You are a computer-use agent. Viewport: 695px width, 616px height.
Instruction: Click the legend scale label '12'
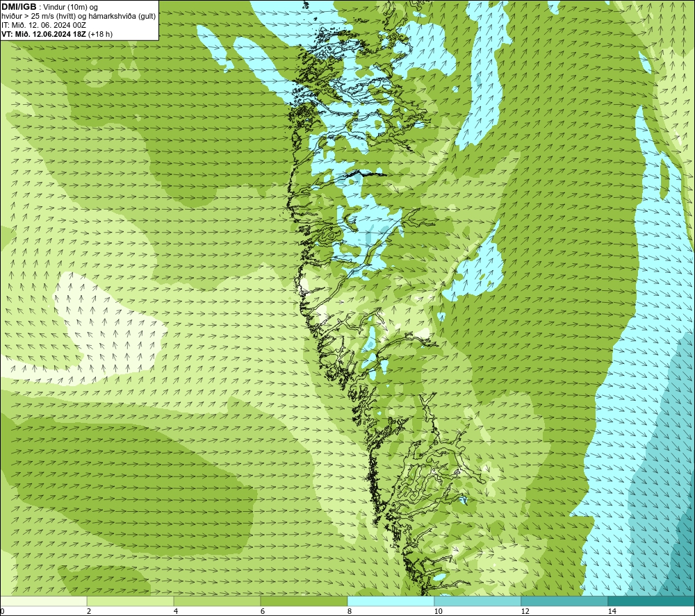pyautogui.click(x=525, y=612)
